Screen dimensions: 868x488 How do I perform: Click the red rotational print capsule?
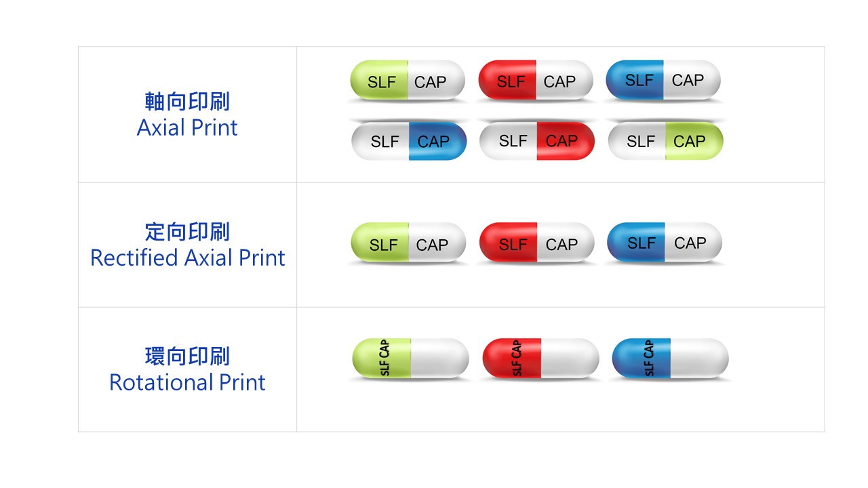tap(540, 359)
